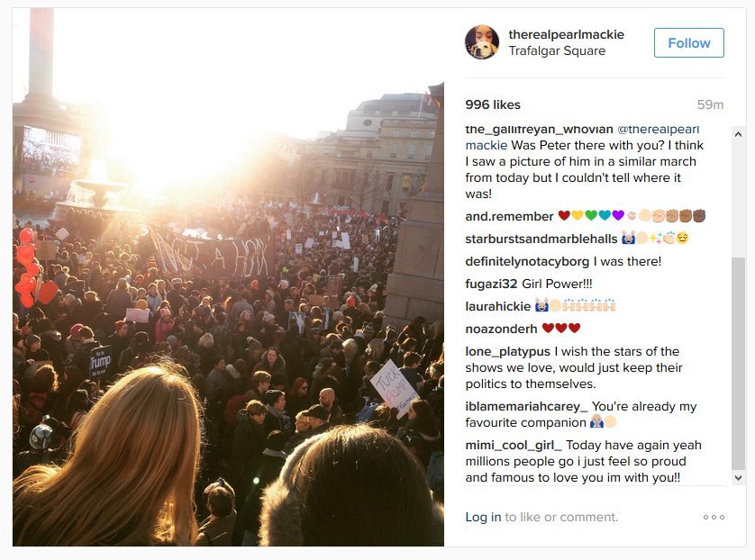Open laurahickie's profile link
755x560 pixels.
coord(497,306)
